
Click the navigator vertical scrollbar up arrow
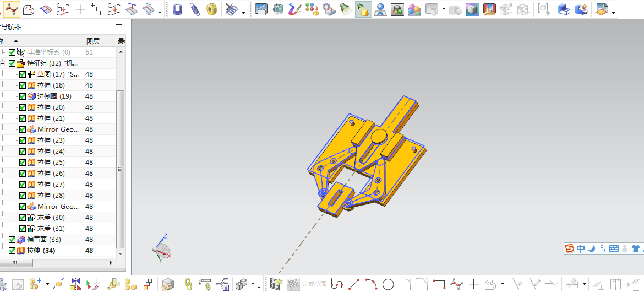(x=121, y=52)
